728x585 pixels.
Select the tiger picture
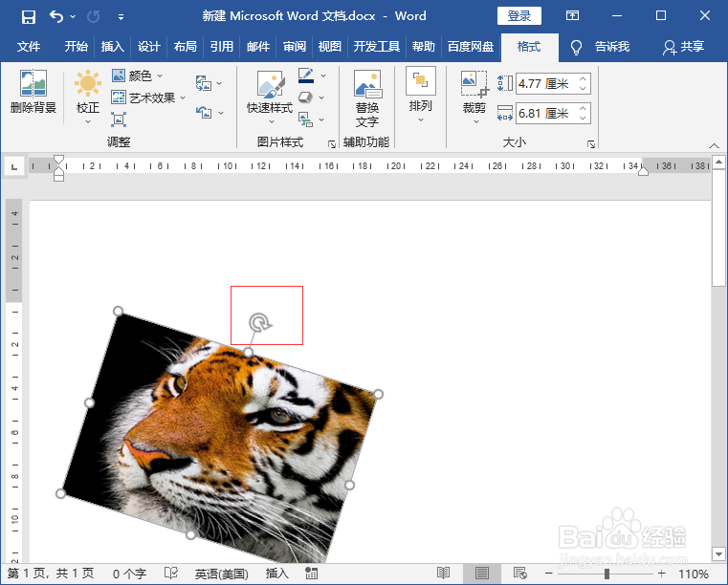(x=220, y=436)
